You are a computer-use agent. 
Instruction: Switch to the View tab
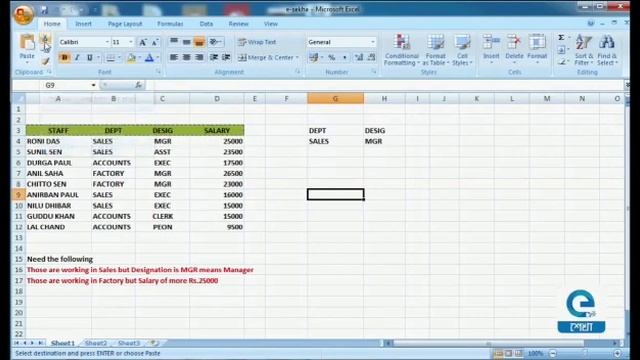click(x=271, y=24)
